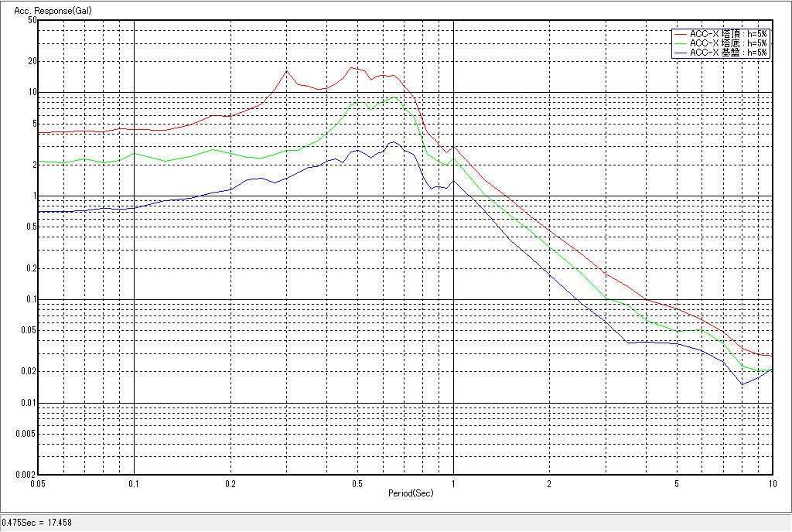The width and height of the screenshot is (792, 532).
Task: Click the 2 label on the period axis
Action: (549, 483)
